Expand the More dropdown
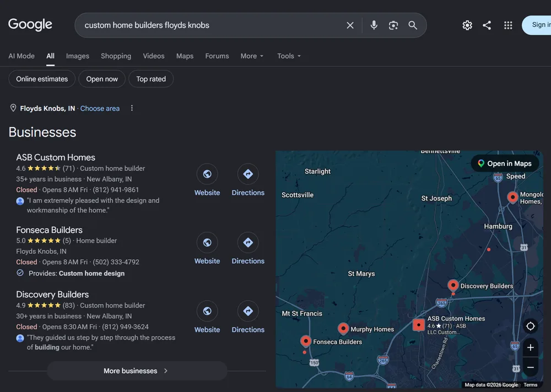 (x=252, y=56)
